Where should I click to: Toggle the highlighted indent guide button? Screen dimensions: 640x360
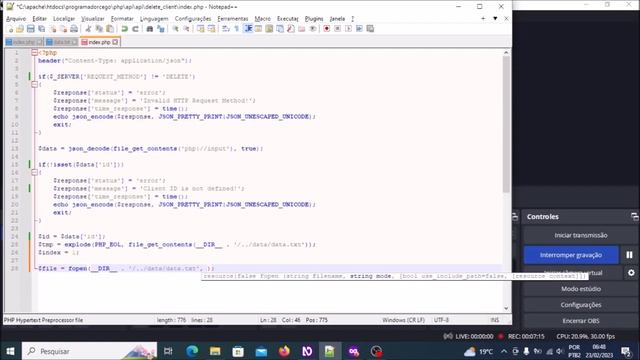pos(248,29)
